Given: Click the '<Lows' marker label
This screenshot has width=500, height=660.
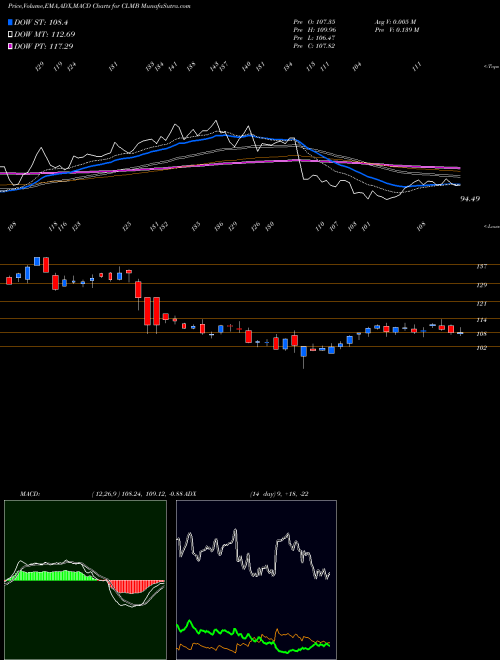Looking at the screenshot, I should [x=491, y=226].
